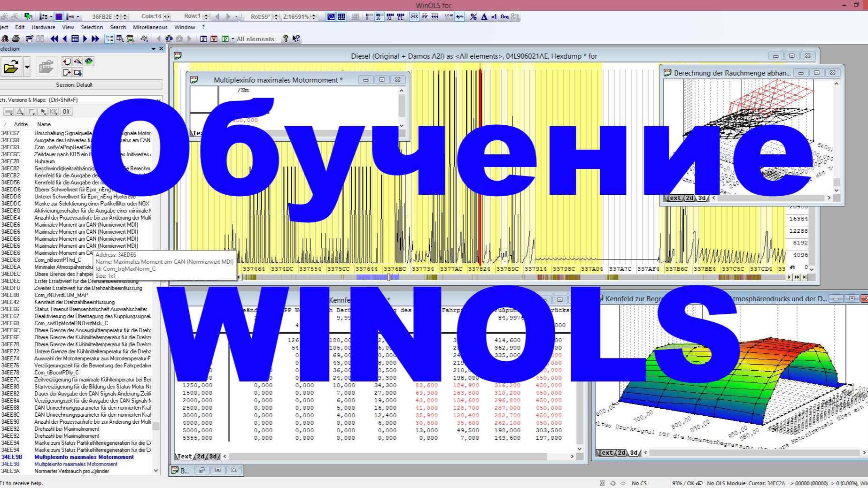The width and height of the screenshot is (868, 488).
Task: Open the View menu
Action: point(68,27)
